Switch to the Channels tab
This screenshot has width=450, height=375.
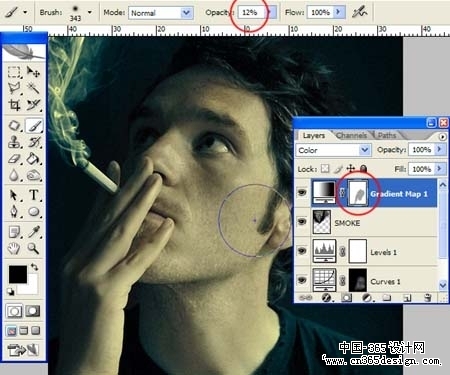(351, 135)
